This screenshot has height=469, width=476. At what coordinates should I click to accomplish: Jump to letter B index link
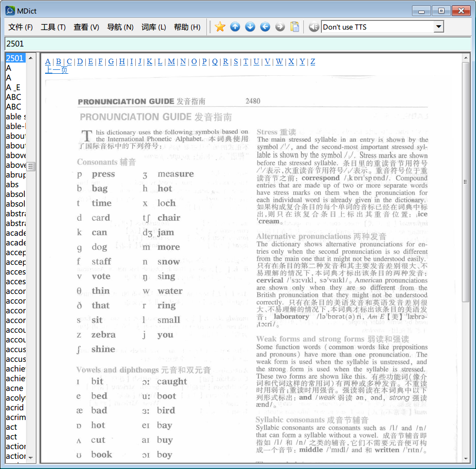tap(59, 62)
